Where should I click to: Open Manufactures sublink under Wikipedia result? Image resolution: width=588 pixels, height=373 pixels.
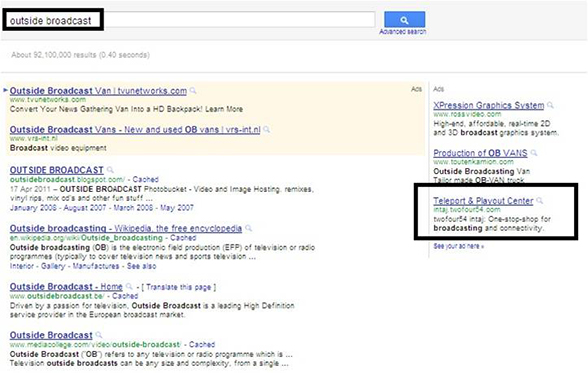[96, 266]
